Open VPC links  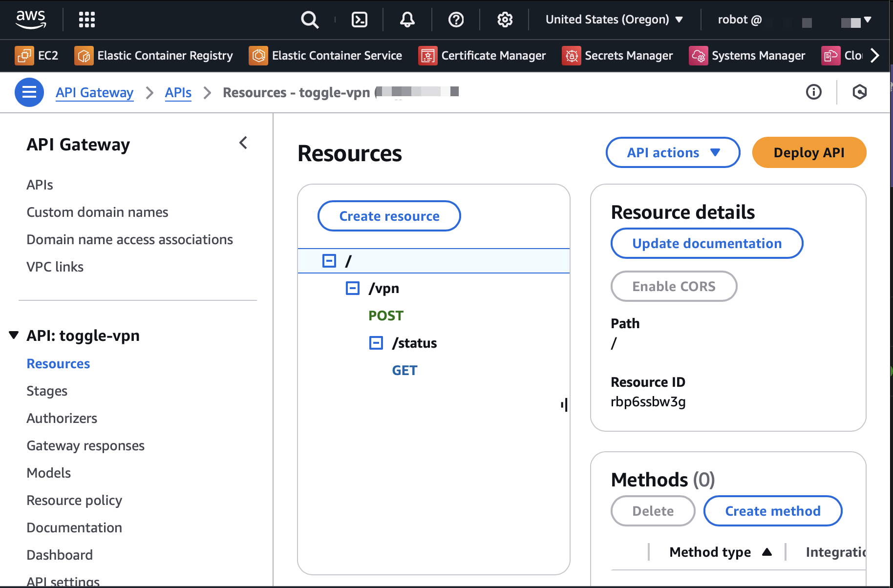[x=55, y=267]
